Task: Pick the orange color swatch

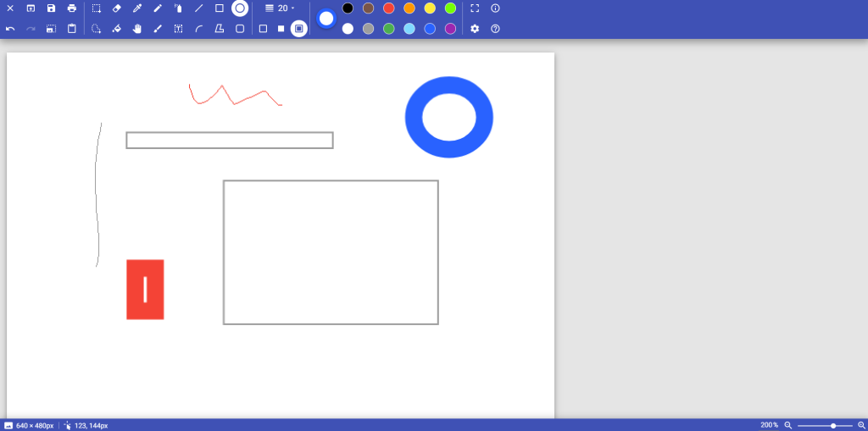Action: click(x=409, y=8)
